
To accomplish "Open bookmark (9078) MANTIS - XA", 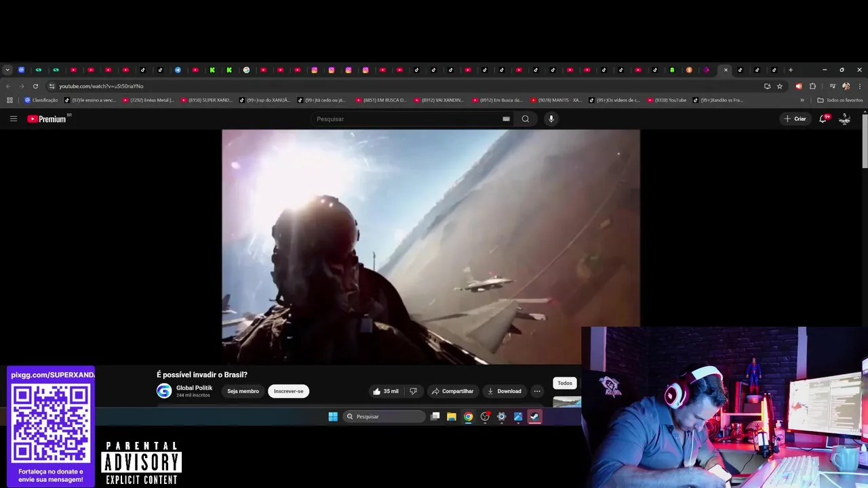I will [x=557, y=100].
